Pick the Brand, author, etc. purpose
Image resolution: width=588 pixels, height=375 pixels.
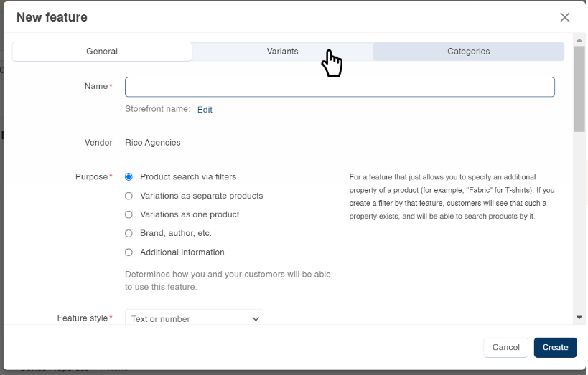pyautogui.click(x=129, y=233)
